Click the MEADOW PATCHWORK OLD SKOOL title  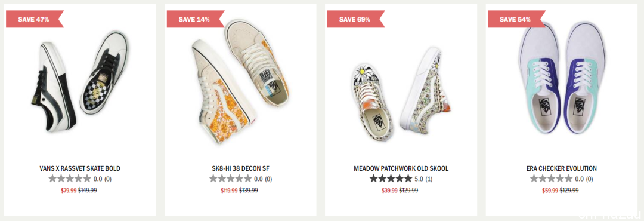(x=401, y=168)
